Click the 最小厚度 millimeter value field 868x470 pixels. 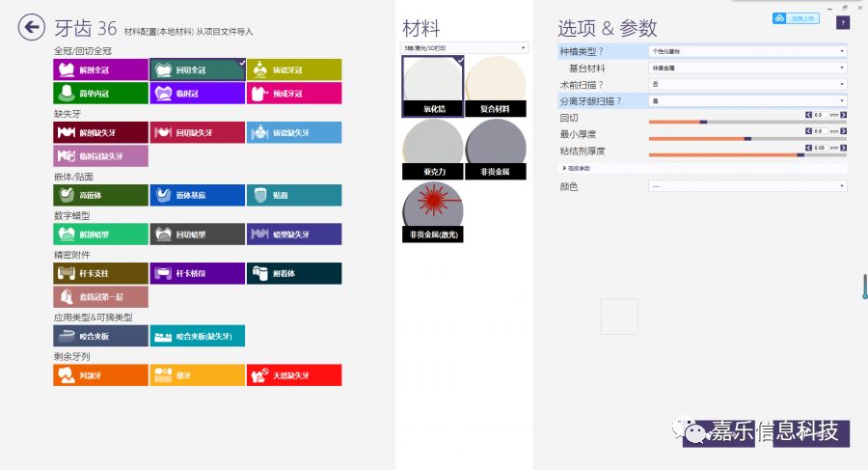tap(821, 131)
